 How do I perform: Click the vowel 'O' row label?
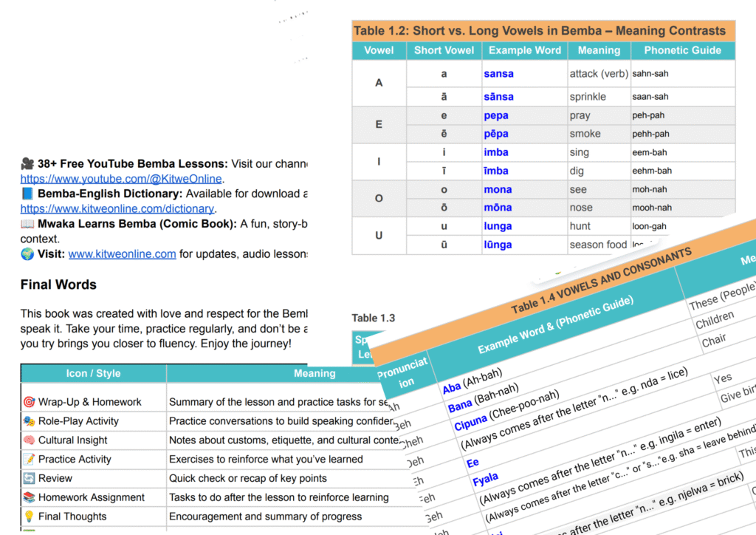[x=379, y=198]
